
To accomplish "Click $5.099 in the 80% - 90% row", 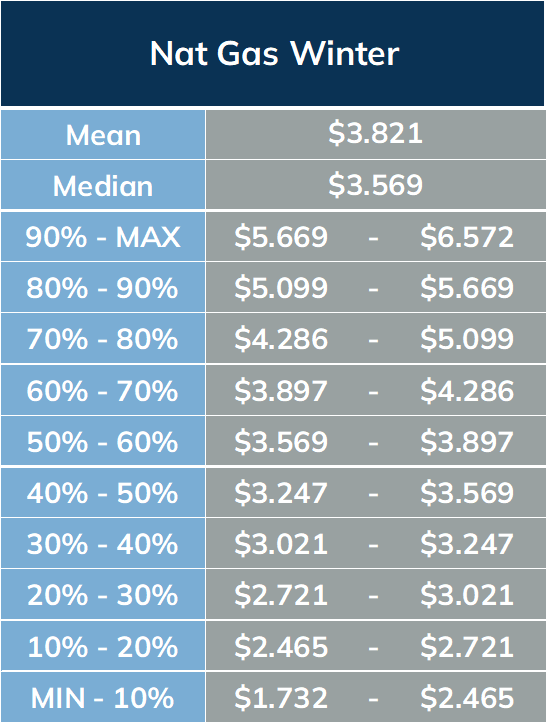I will point(281,288).
